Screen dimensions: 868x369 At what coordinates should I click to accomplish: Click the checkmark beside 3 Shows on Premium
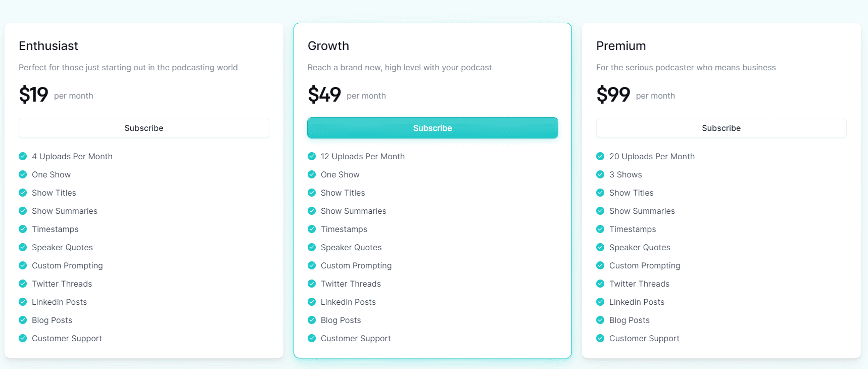600,174
